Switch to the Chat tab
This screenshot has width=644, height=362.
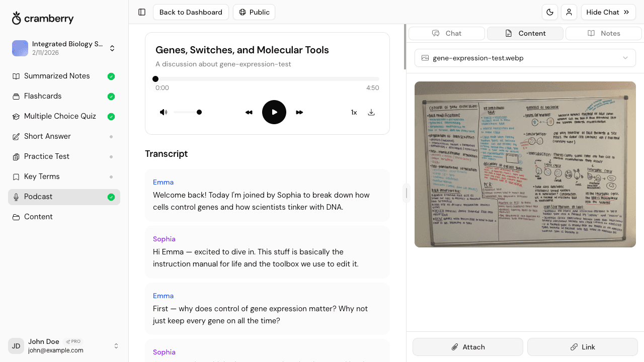click(446, 33)
